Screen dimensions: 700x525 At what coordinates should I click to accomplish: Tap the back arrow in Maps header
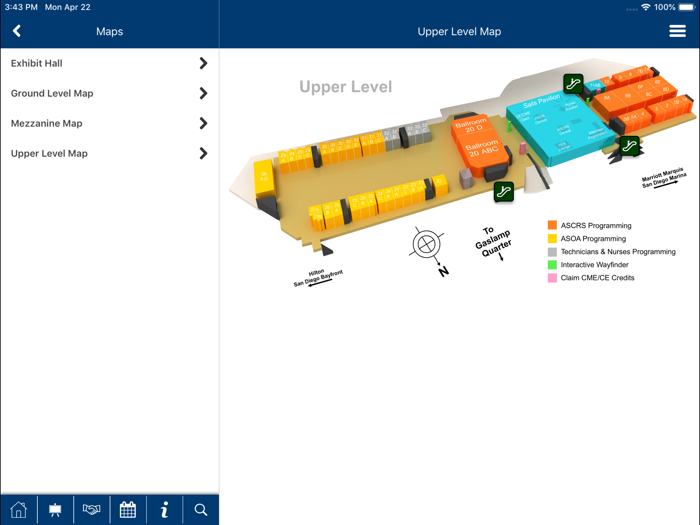tap(17, 31)
